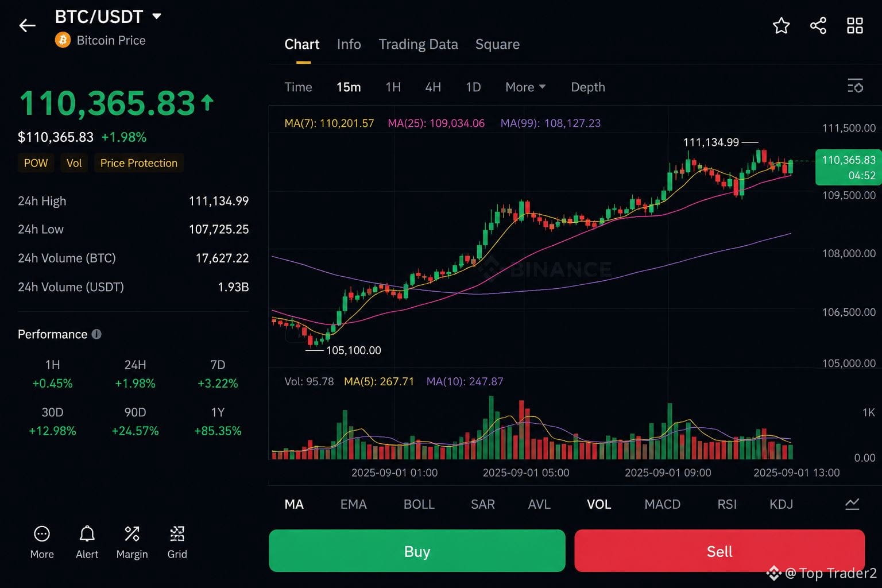Open the indicator expand chart icon after KDJ
This screenshot has height=588, width=882.
click(852, 504)
